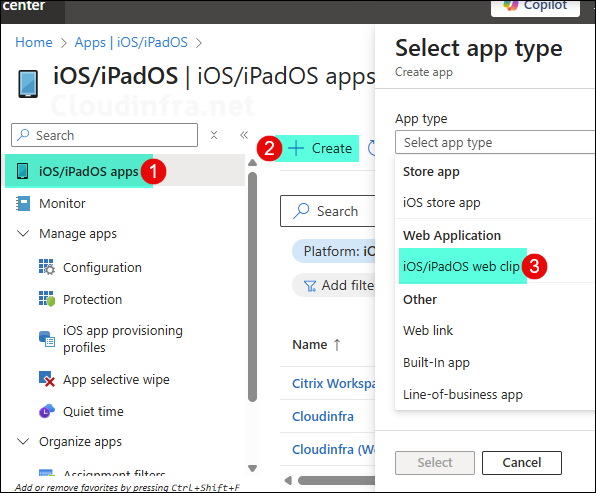596x493 pixels.
Task: Click the Platform filter pill
Action: [334, 251]
